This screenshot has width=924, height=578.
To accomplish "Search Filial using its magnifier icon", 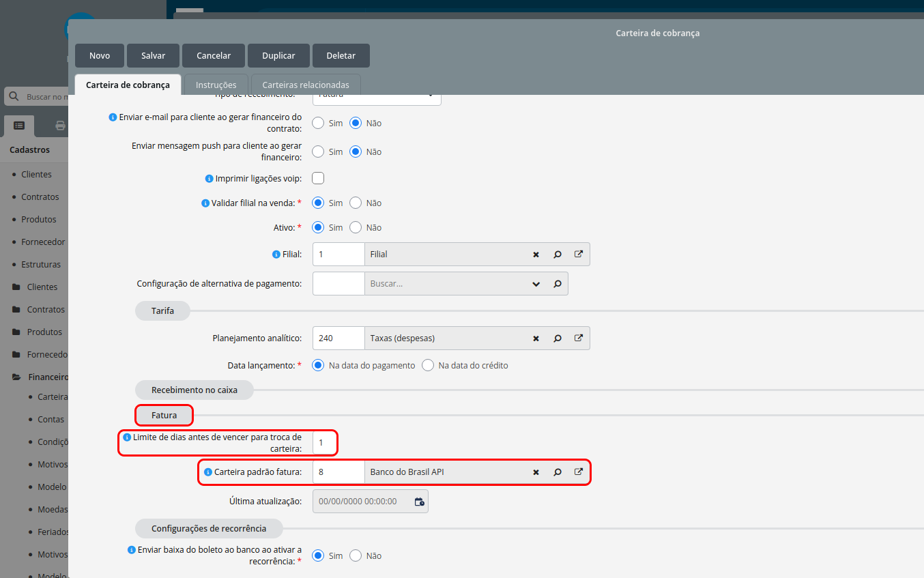I will pos(558,255).
